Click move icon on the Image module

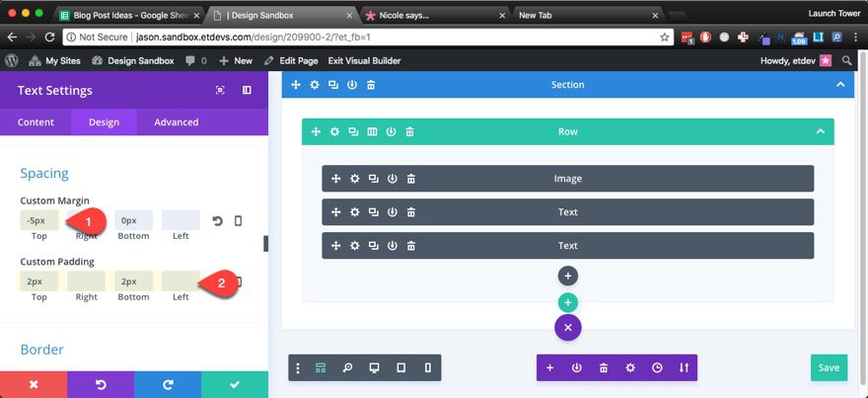pyautogui.click(x=335, y=179)
